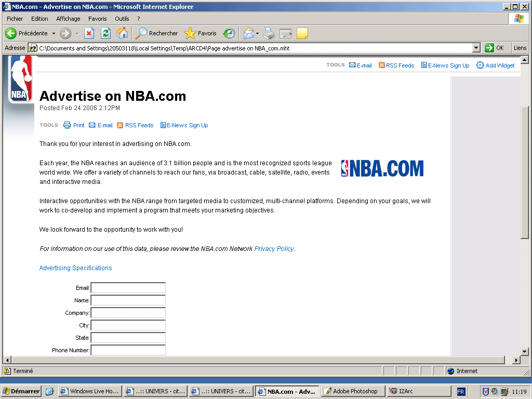Open the Outils menu
This screenshot has width=532, height=399.
[122, 19]
